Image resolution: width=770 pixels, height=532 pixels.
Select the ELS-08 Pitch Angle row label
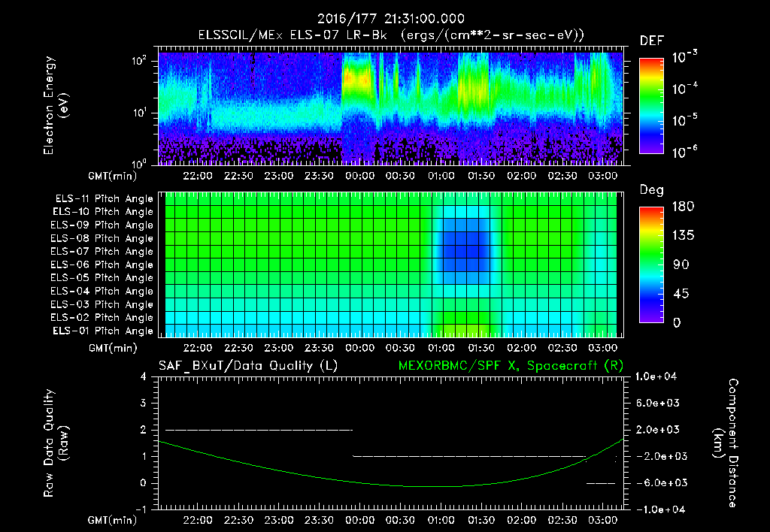point(102,238)
